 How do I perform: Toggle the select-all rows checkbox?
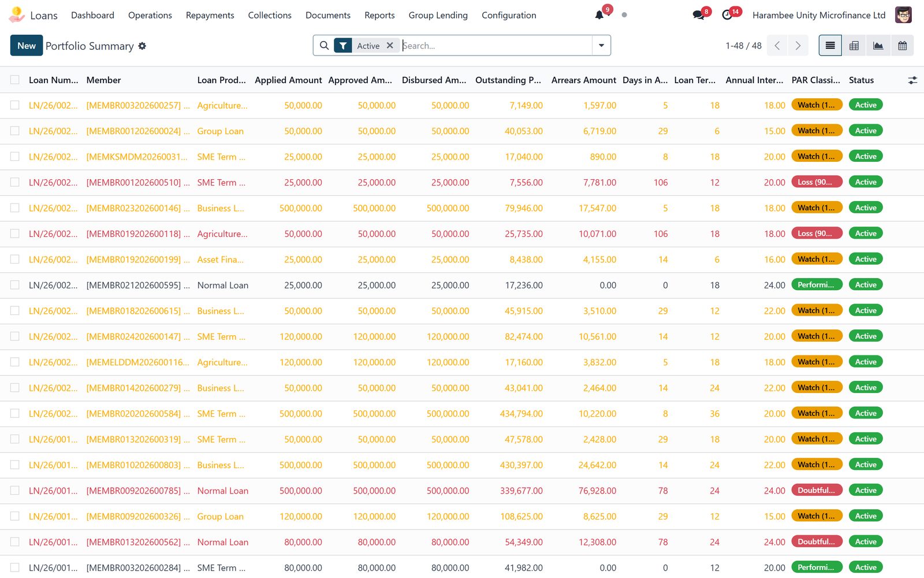coord(15,80)
